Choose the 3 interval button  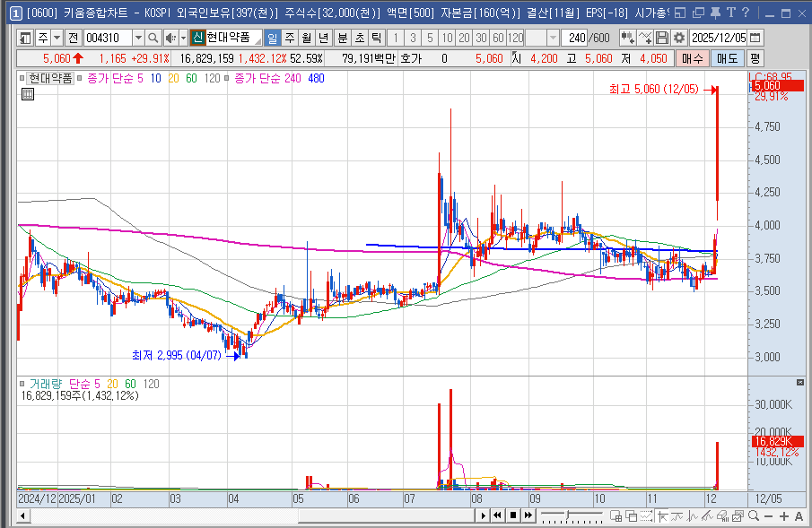413,38
